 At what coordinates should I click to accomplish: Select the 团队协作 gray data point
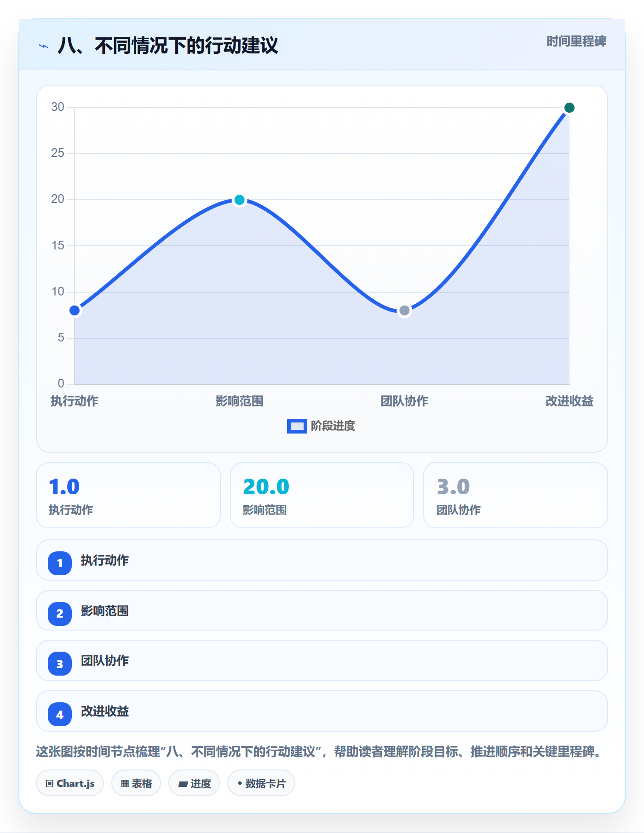click(x=404, y=310)
